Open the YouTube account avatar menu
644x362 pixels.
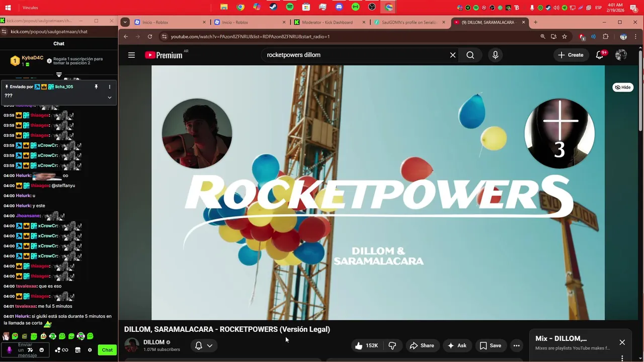[x=621, y=55]
